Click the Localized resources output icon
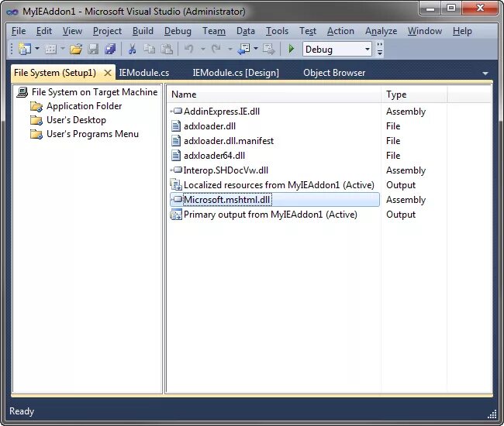The height and width of the screenshot is (426, 504). [176, 185]
